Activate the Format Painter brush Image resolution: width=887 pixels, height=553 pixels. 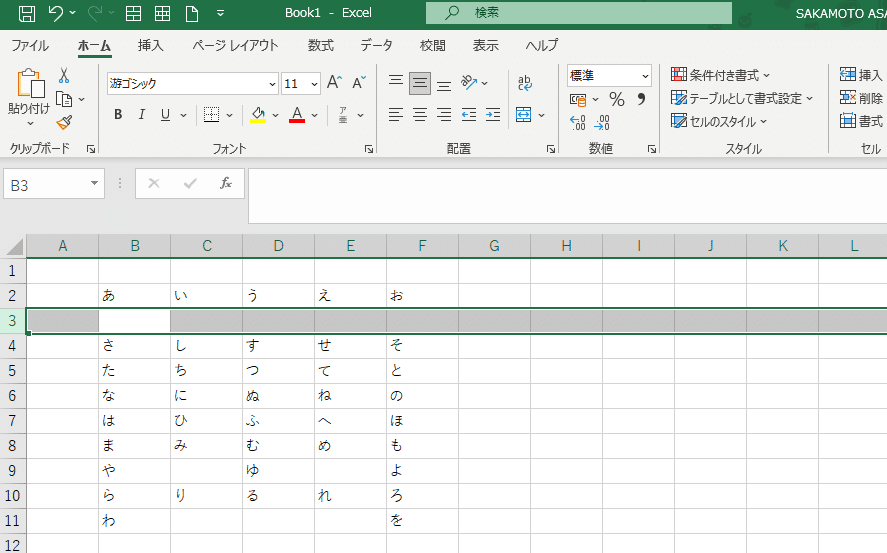click(64, 122)
